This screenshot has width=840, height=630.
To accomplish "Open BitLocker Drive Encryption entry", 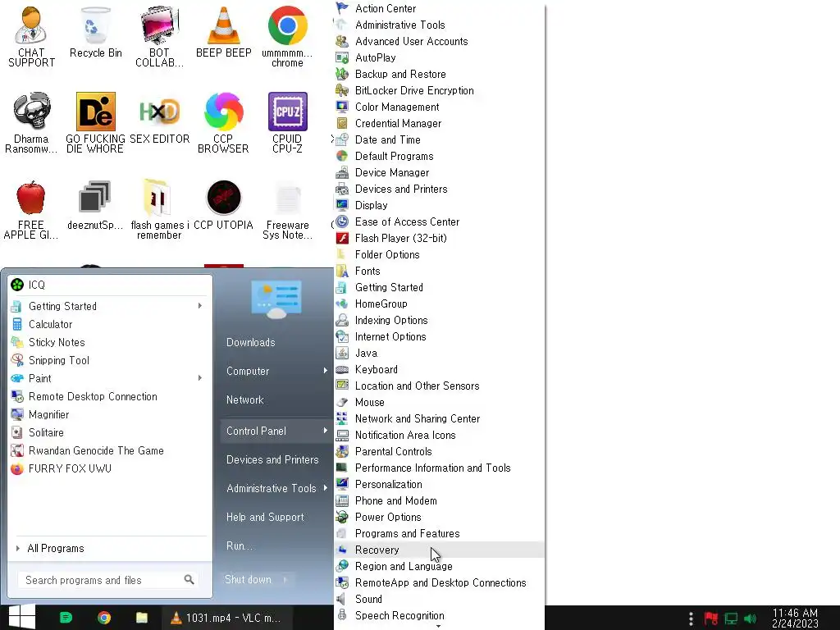I will click(439, 90).
